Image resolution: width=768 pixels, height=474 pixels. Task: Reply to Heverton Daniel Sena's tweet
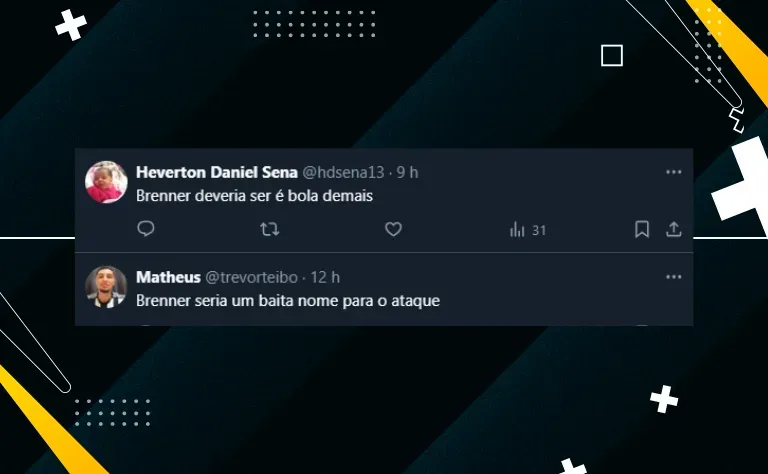pyautogui.click(x=145, y=229)
